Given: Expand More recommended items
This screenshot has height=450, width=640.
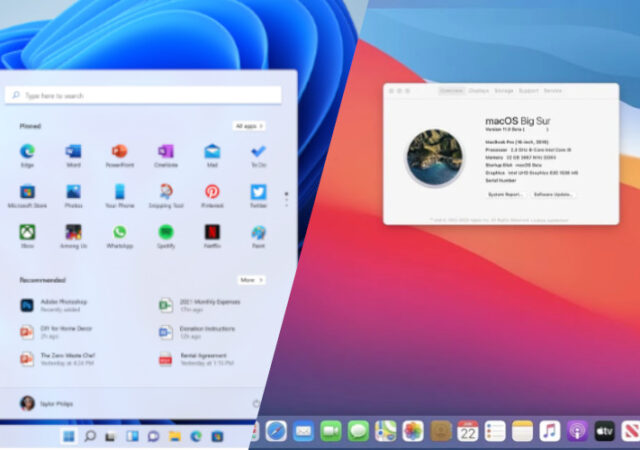Looking at the screenshot, I should point(251,280).
